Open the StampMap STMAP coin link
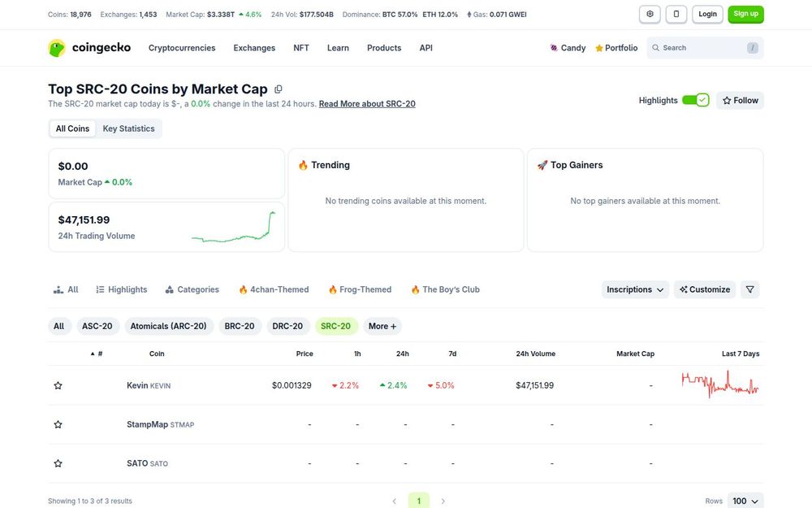The image size is (812, 508). click(161, 424)
